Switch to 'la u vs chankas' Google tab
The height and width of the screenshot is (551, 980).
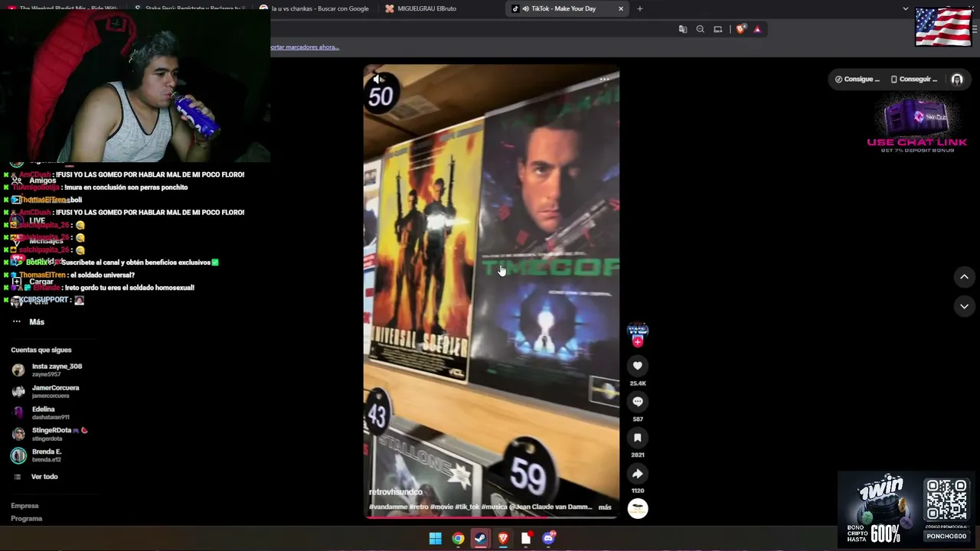[x=314, y=8]
